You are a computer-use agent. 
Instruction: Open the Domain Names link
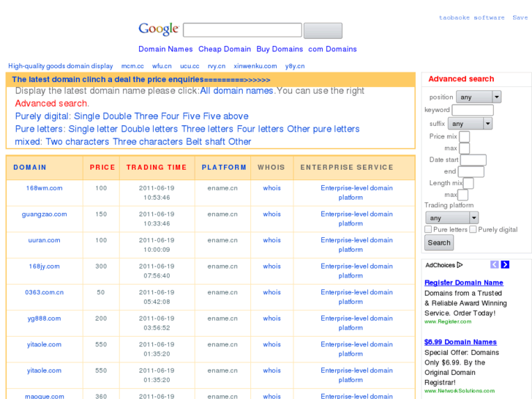point(165,49)
